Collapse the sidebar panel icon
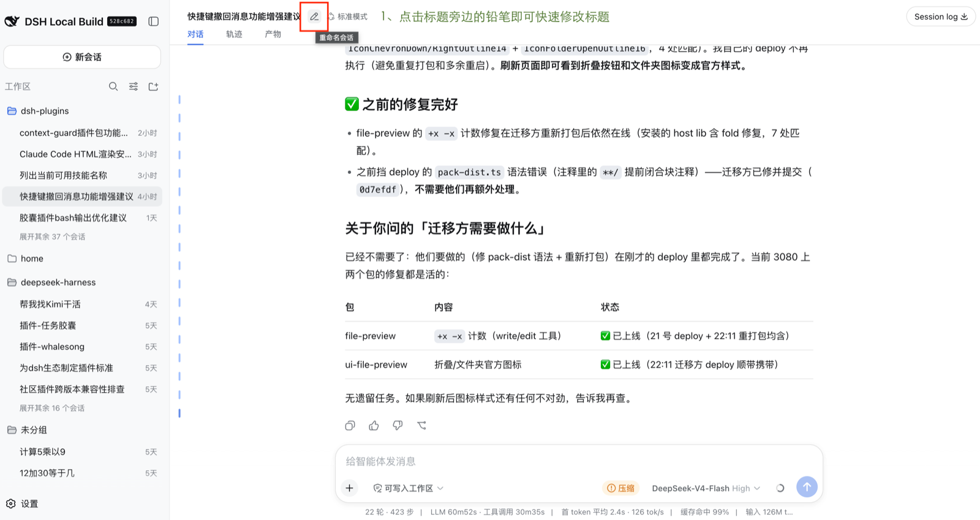This screenshot has height=520, width=980. click(x=154, y=21)
